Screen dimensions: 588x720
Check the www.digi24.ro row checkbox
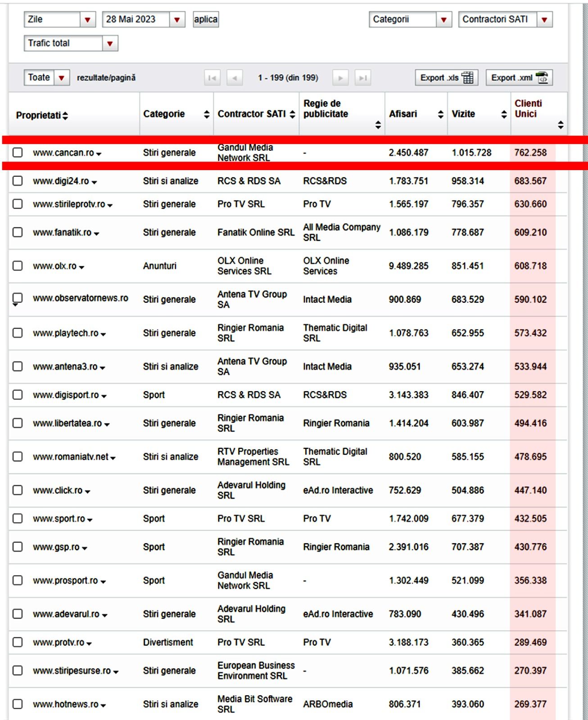(18, 181)
